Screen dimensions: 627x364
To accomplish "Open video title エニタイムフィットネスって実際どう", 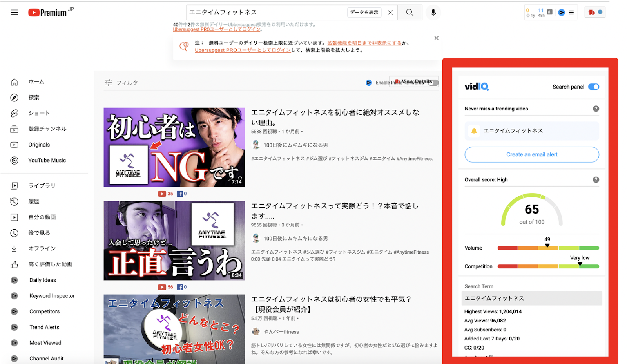I will (x=335, y=211).
